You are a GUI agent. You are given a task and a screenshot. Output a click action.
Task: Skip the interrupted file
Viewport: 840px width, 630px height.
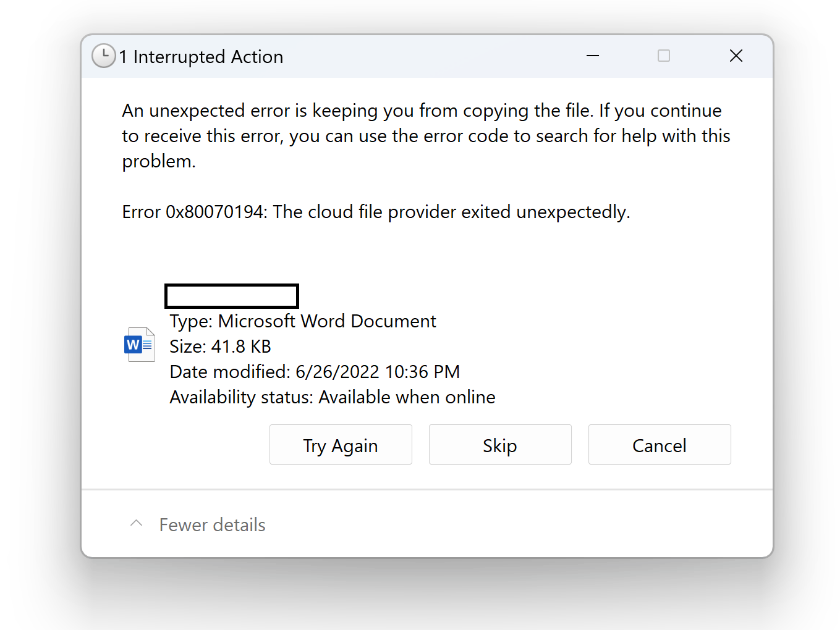(x=500, y=445)
